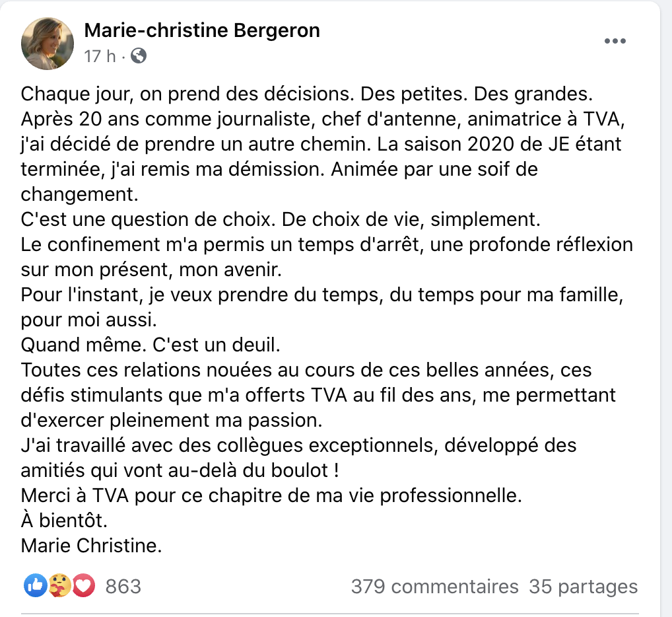Click the 'Merci à TVA pour ce chapitre' sentence
This screenshot has width=672, height=617.
(271, 495)
